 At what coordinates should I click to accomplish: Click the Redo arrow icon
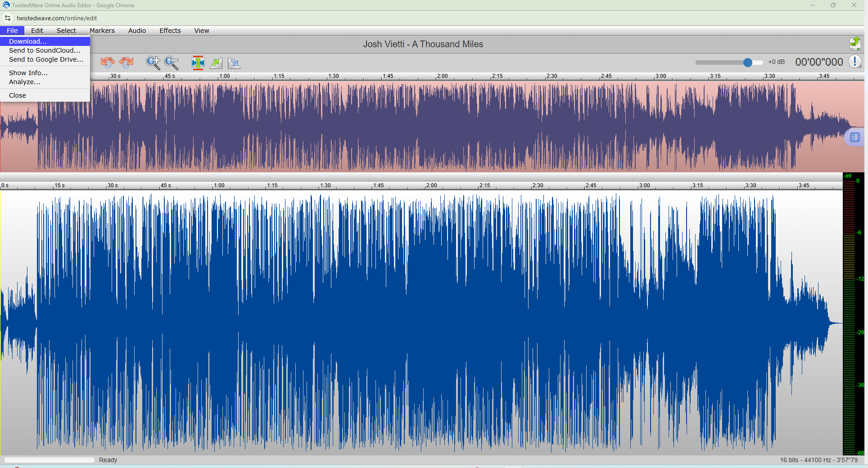tap(127, 63)
